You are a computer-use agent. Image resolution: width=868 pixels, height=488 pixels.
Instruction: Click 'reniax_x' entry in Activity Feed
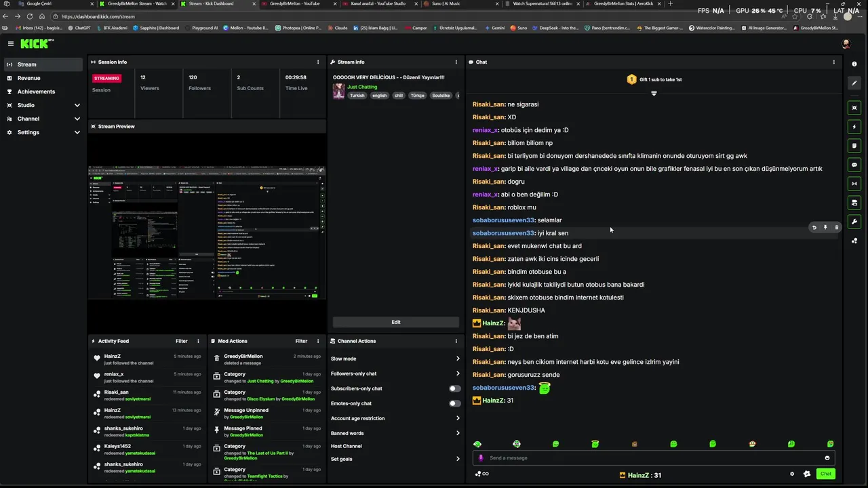point(148,378)
